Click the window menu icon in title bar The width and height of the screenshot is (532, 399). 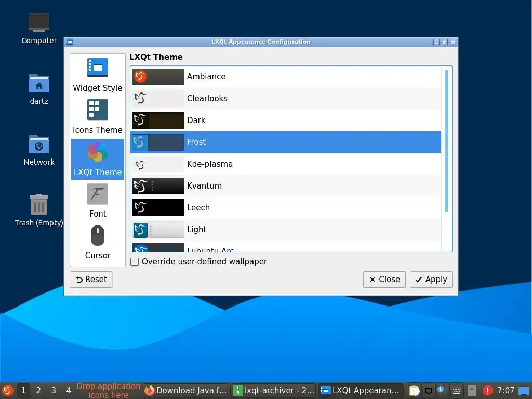click(x=70, y=42)
